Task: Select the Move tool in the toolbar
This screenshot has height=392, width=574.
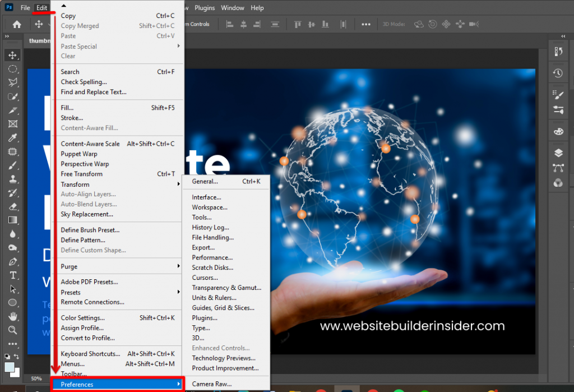Action: point(13,55)
